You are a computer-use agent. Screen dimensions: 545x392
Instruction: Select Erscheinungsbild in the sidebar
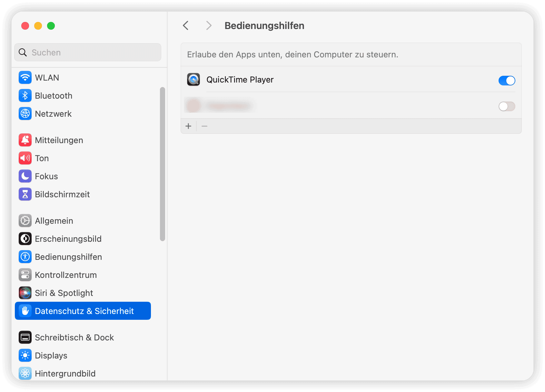tap(83, 239)
